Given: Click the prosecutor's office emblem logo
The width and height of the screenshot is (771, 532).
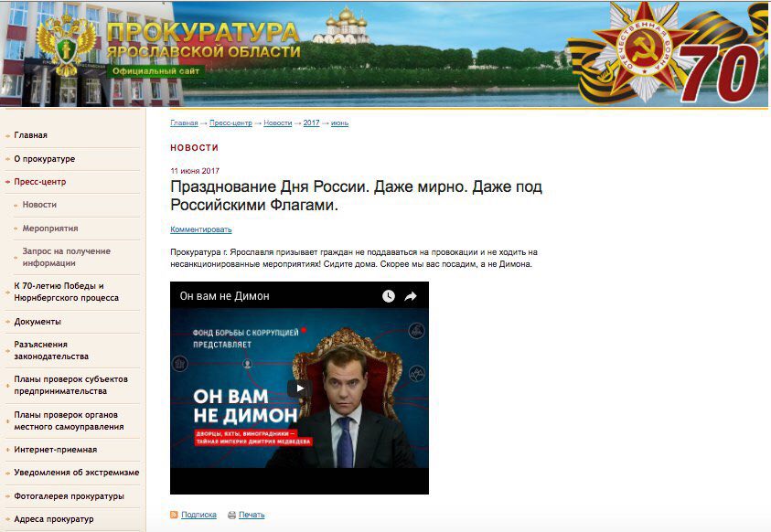Looking at the screenshot, I should (x=66, y=44).
